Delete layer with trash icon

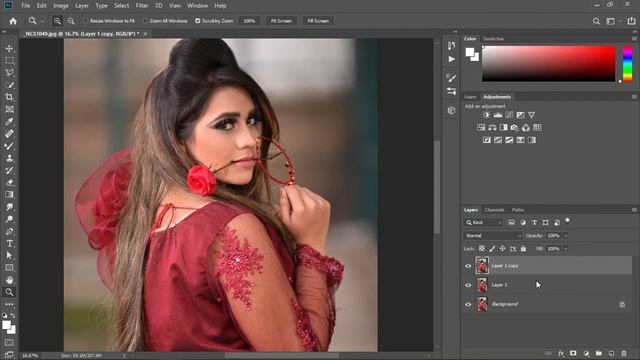[x=624, y=353]
